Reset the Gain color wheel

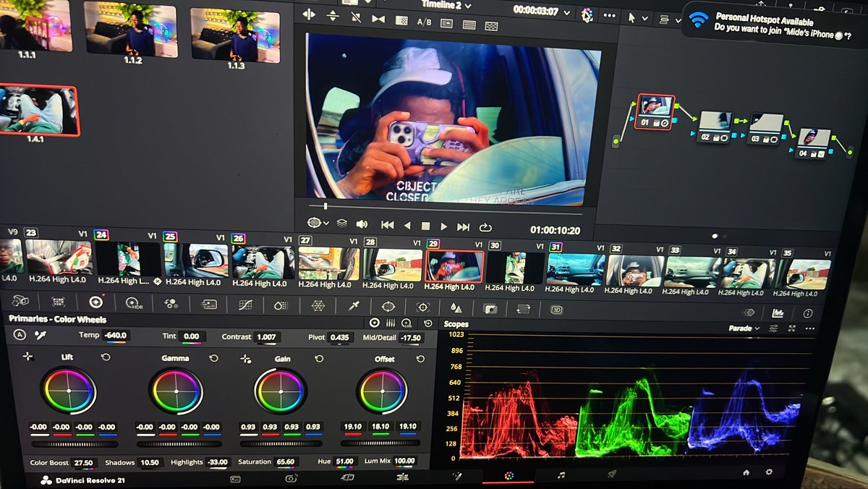pyautogui.click(x=319, y=358)
